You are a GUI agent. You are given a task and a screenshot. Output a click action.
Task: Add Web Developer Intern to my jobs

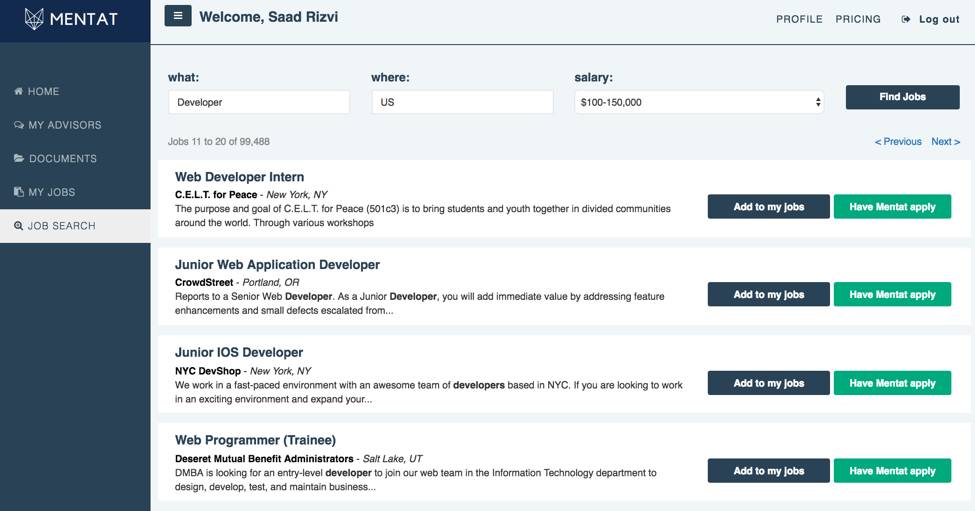point(768,207)
